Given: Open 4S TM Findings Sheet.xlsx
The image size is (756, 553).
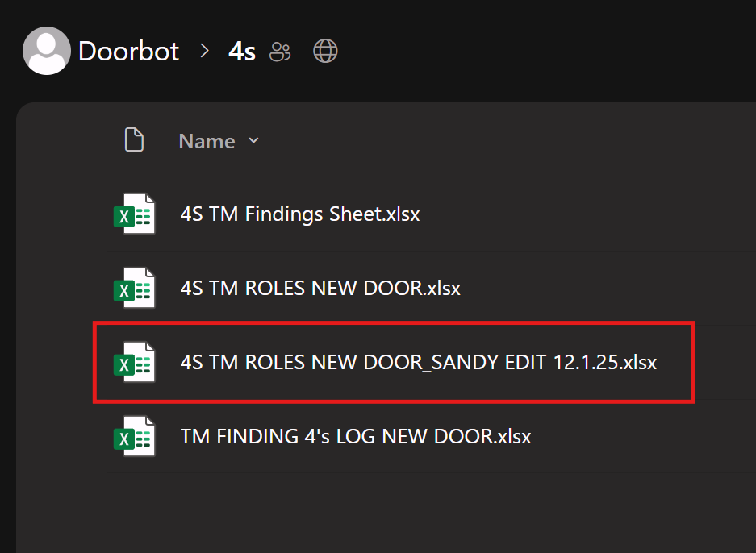Looking at the screenshot, I should (x=299, y=214).
